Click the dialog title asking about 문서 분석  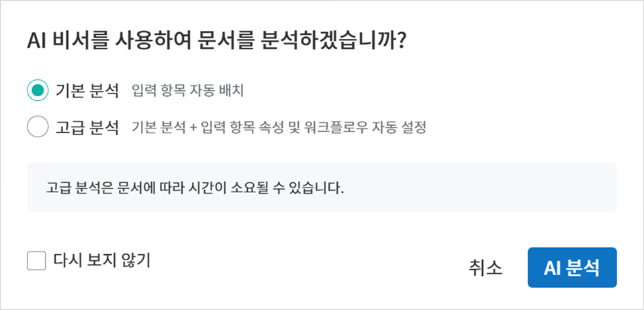217,42
